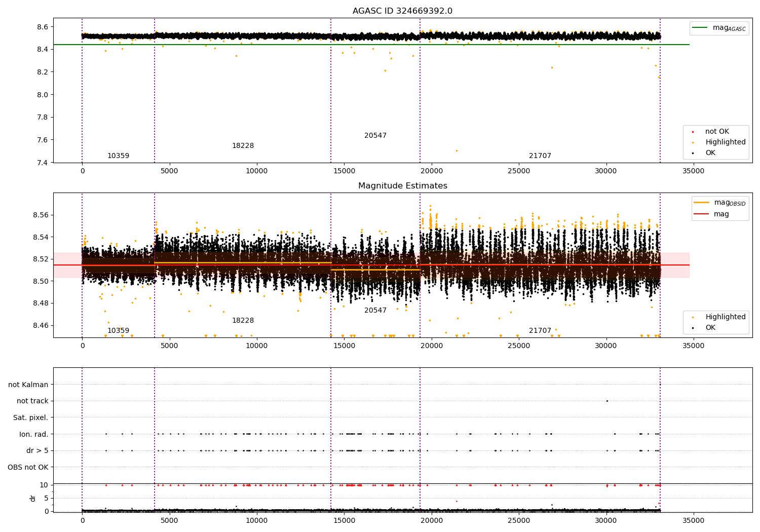The width and height of the screenshot is (760, 532).
Task: Click the 'not Kalman' y-axis label
Action: (28, 385)
